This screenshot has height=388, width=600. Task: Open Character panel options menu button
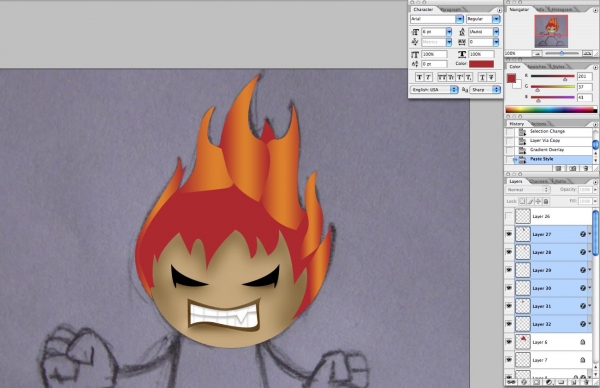pos(499,10)
